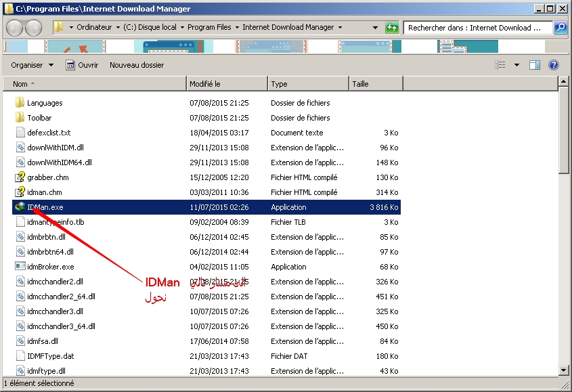Expand the Ordinateur breadcrumb arrow
The image size is (572, 392).
pos(118,27)
